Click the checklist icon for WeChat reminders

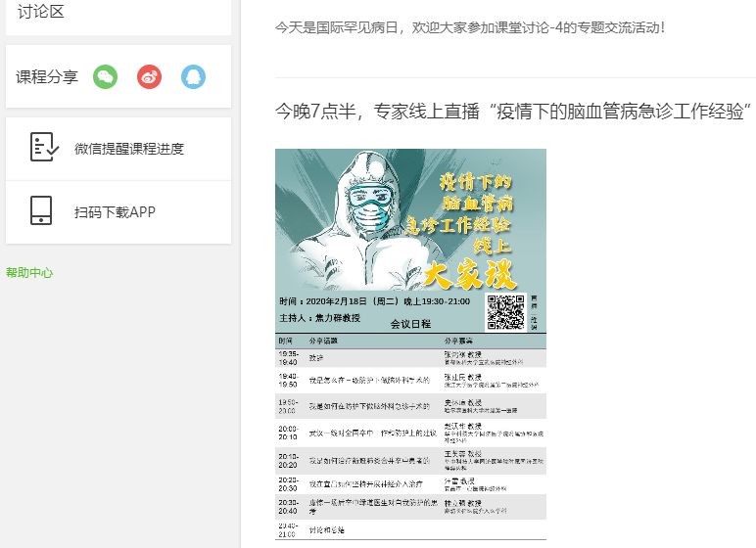point(41,149)
